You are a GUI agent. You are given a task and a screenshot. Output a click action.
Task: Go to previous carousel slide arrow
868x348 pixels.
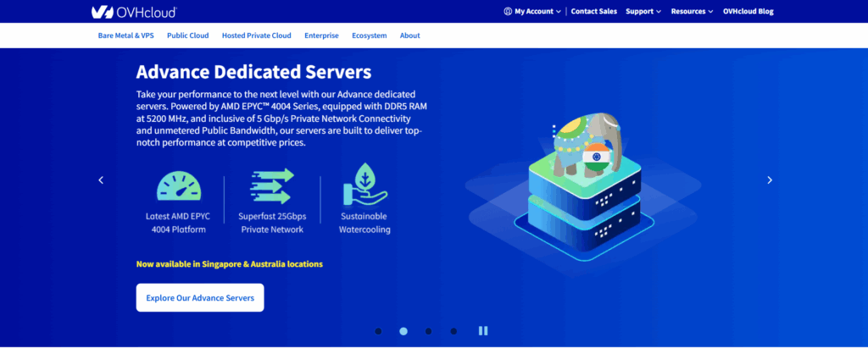click(x=101, y=180)
